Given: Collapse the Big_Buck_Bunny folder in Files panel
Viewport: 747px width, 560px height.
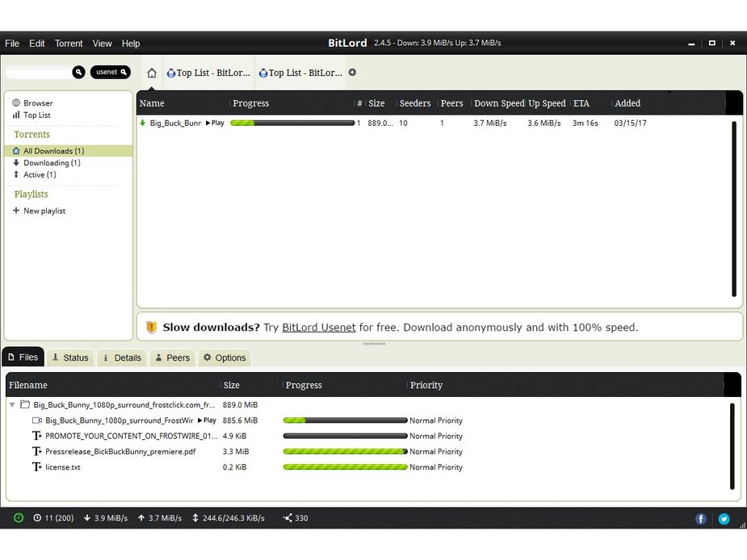Looking at the screenshot, I should point(13,404).
